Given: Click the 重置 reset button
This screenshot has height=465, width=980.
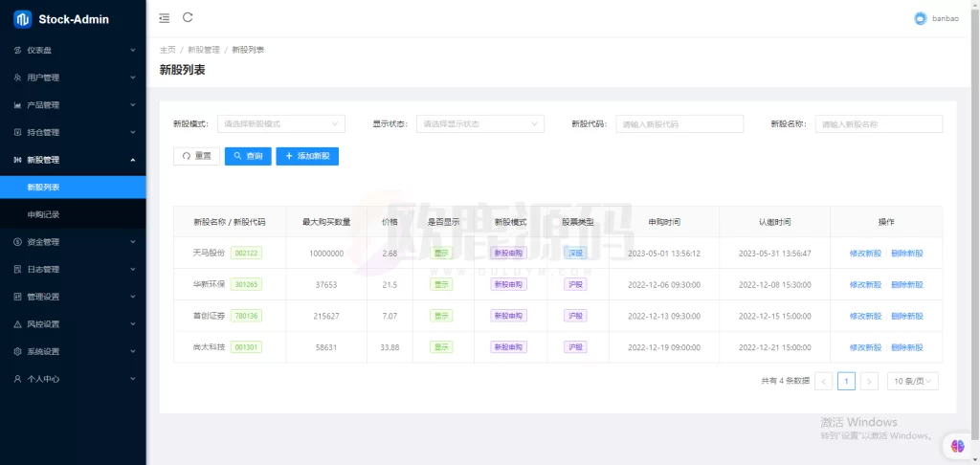Looking at the screenshot, I should click(x=196, y=156).
